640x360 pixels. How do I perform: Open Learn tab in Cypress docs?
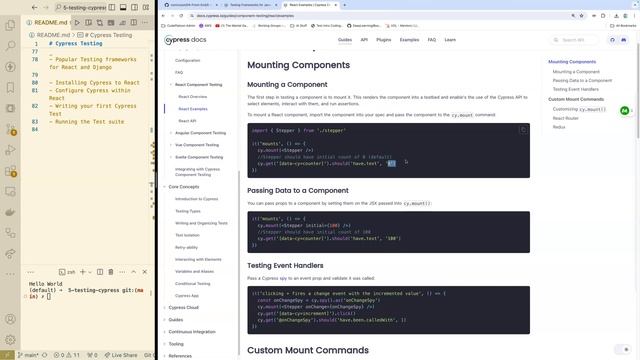pos(450,40)
